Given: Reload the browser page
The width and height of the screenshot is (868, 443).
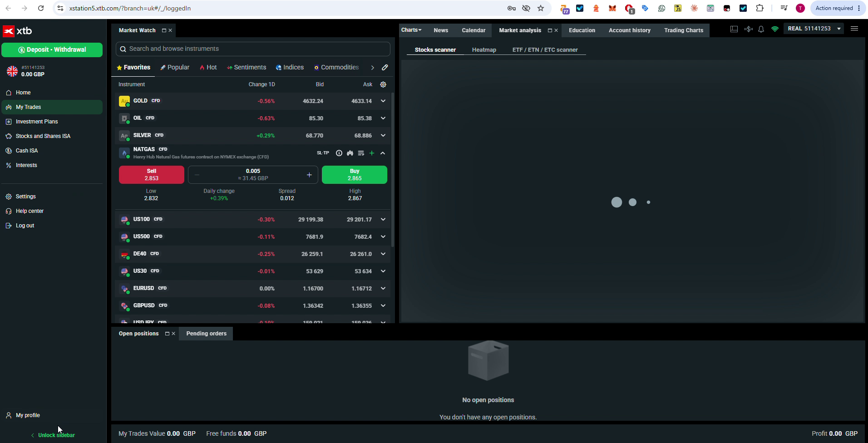Looking at the screenshot, I should pyautogui.click(x=41, y=8).
